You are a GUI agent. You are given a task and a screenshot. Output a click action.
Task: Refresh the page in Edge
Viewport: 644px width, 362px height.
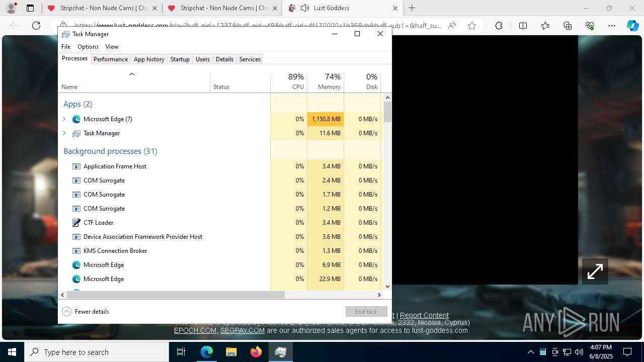(x=36, y=26)
